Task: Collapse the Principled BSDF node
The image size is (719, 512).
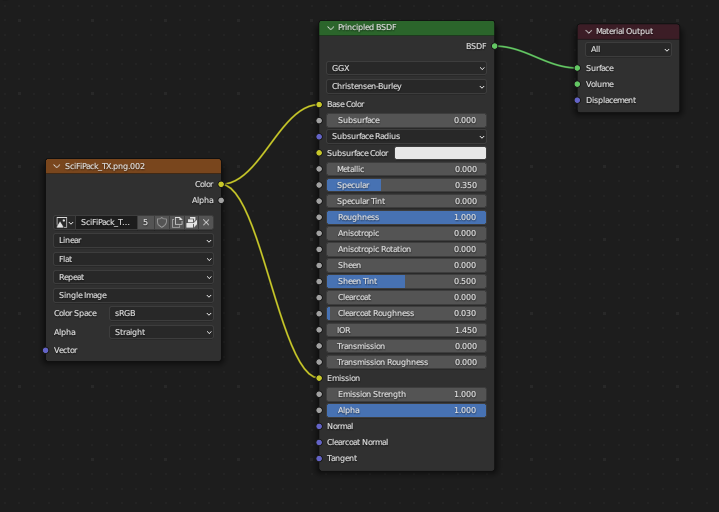Action: click(329, 28)
